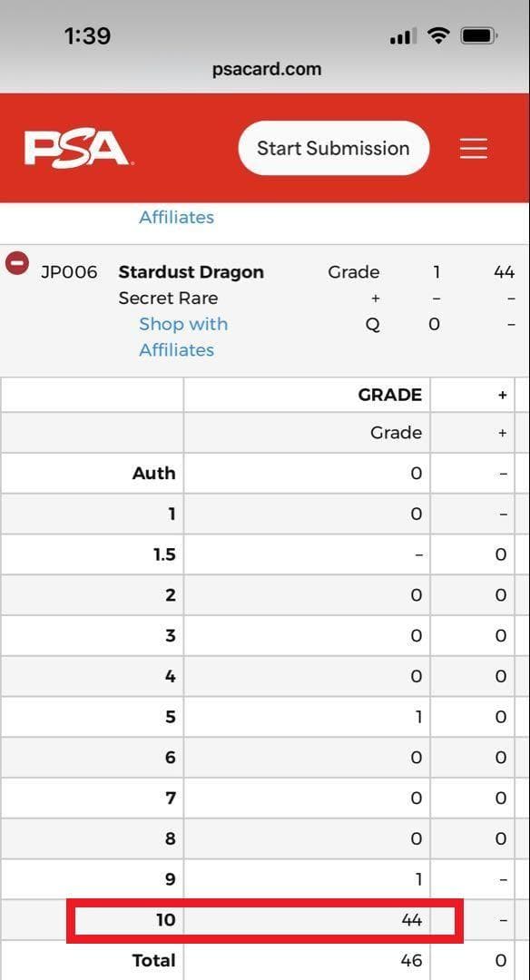530x980 pixels.
Task: Select the grade 9 population row
Action: click(x=263, y=878)
